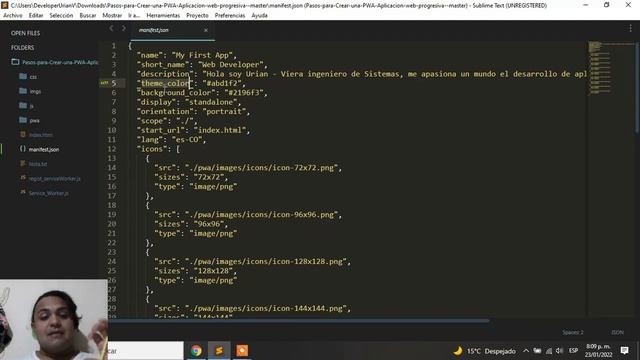640x360 pixels.
Task: Click the "es-CO" lang value
Action: point(187,140)
